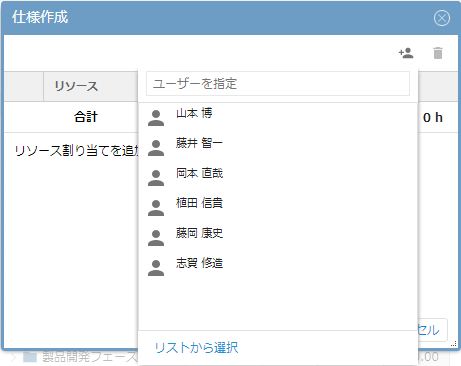Close the 仕様作成 dialog
461x366 pixels.
coord(442,18)
